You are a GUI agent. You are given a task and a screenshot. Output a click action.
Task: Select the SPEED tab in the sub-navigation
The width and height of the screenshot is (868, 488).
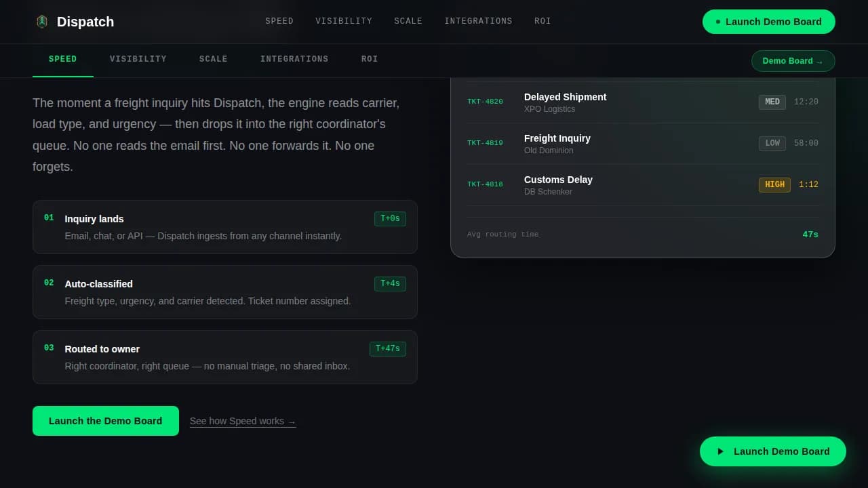[62, 59]
